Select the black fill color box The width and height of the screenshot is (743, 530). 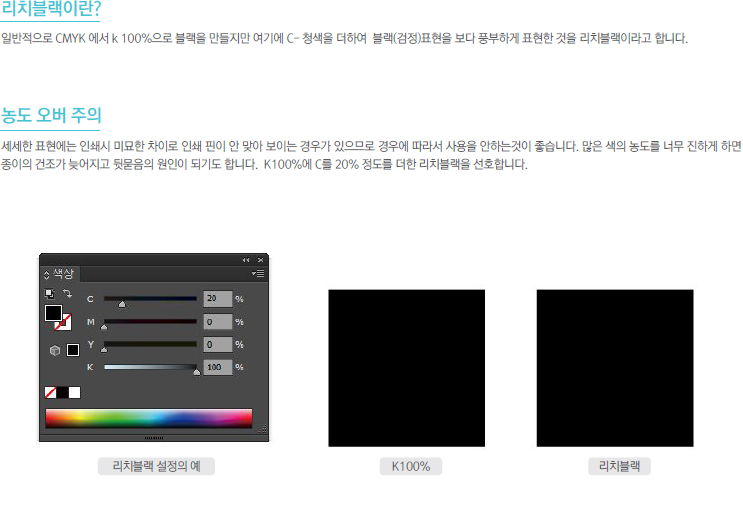pyautogui.click(x=53, y=313)
